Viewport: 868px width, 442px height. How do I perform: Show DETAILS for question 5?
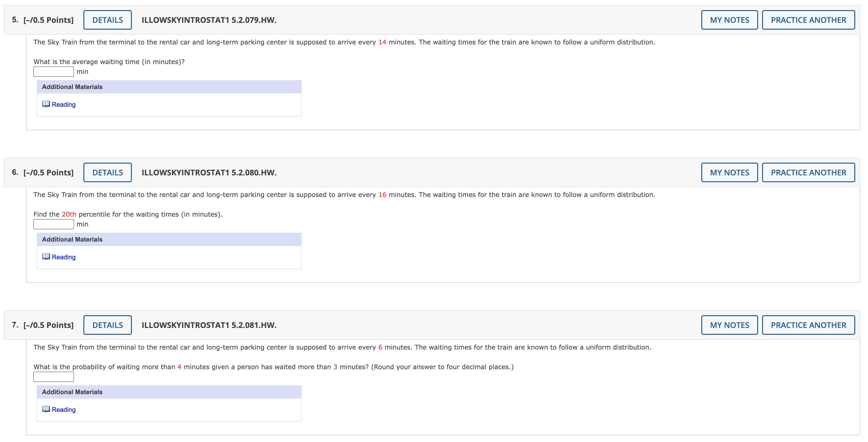coord(107,20)
